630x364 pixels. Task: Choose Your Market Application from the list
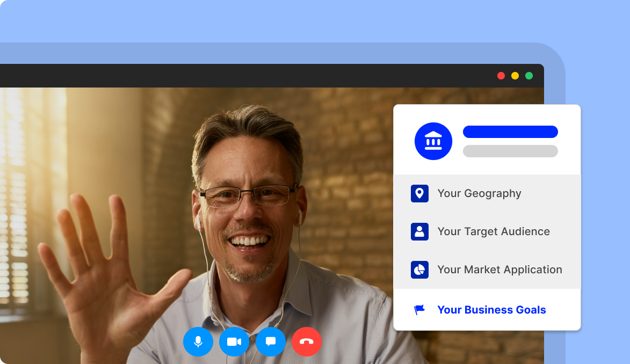point(499,270)
